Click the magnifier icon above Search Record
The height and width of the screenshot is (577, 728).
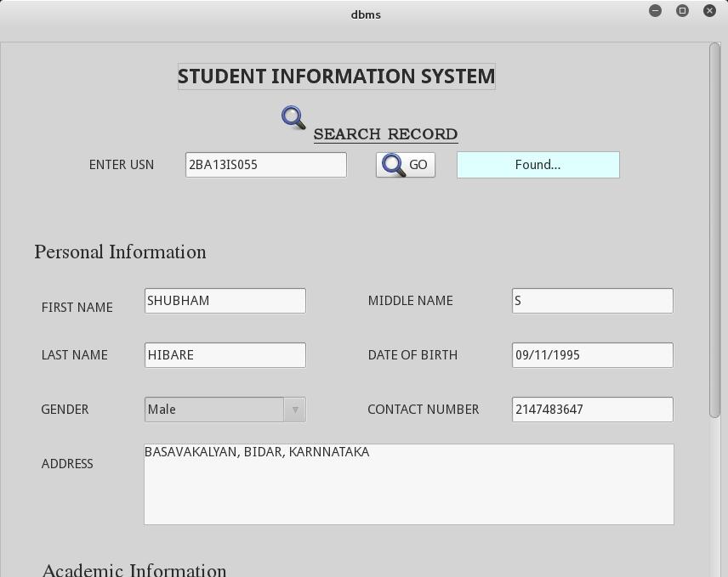[x=293, y=118]
